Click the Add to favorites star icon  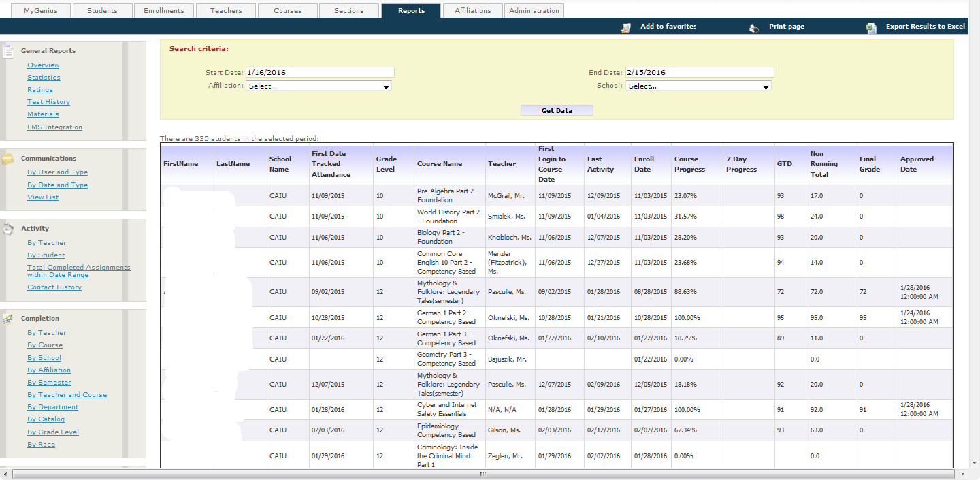pyautogui.click(x=625, y=27)
